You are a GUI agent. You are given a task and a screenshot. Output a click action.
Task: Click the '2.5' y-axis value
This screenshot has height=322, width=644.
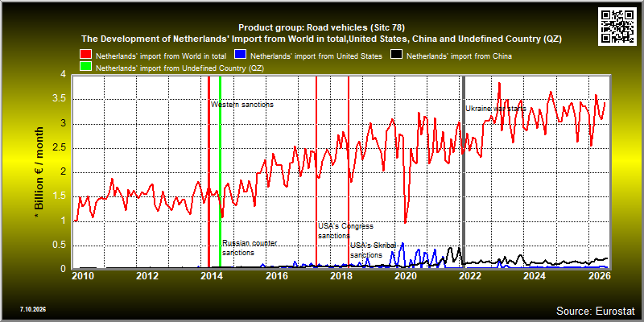pyautogui.click(x=59, y=148)
